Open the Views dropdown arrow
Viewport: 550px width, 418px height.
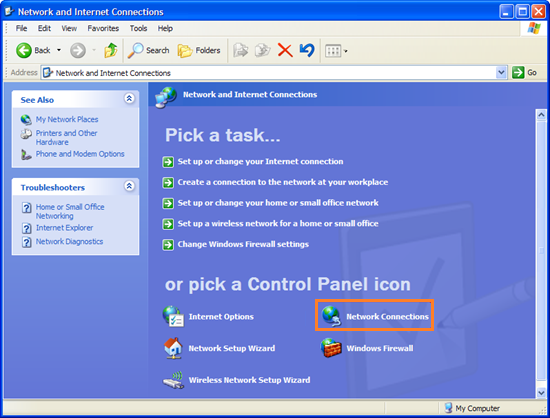coord(346,51)
